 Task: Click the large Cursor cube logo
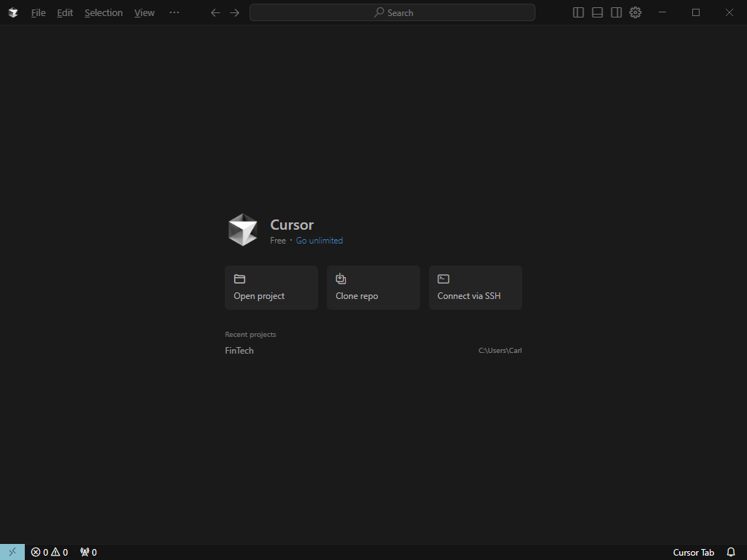[243, 230]
